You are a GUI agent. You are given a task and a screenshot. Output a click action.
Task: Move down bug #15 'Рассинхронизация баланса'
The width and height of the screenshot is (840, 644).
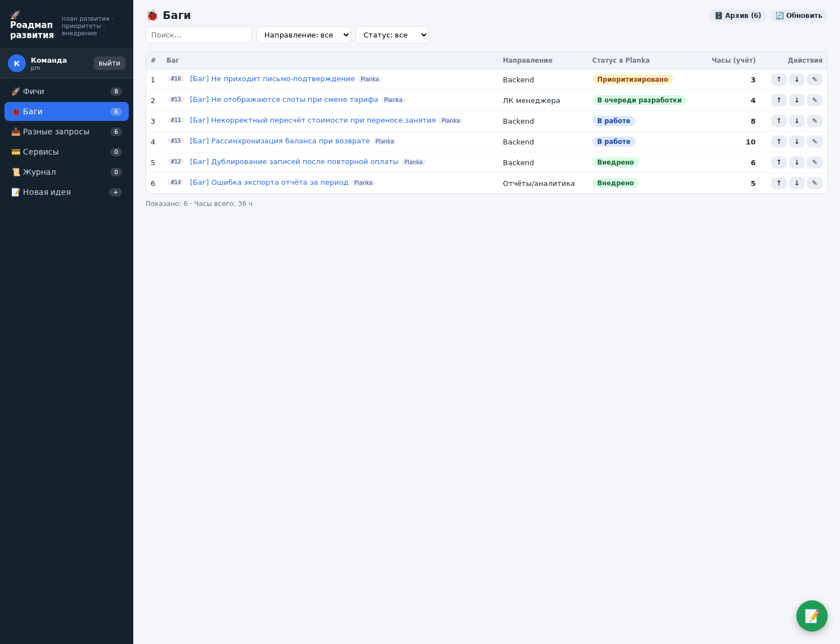[796, 142]
